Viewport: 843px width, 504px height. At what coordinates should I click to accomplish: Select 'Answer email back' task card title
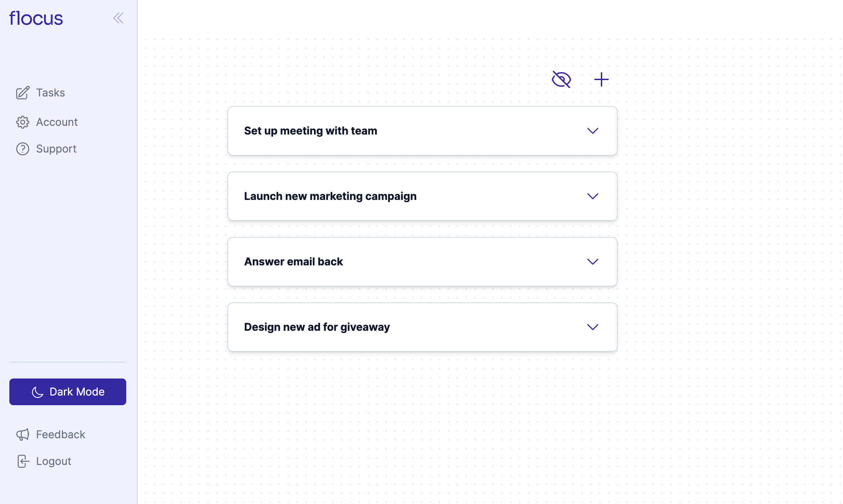point(294,261)
